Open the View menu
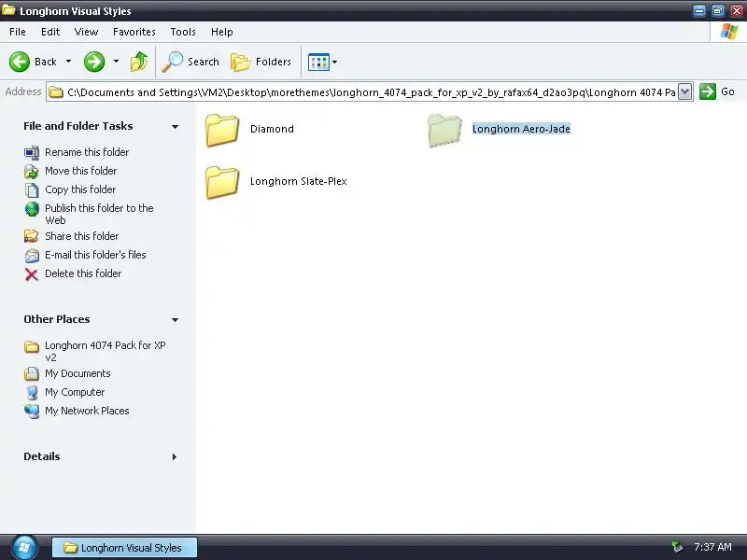 (86, 32)
